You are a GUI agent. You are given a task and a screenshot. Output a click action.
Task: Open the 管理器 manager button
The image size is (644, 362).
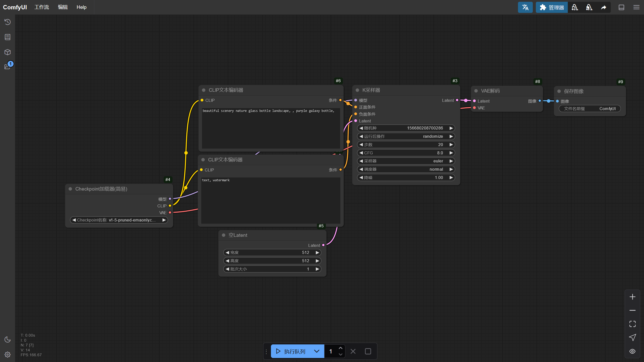coord(552,7)
